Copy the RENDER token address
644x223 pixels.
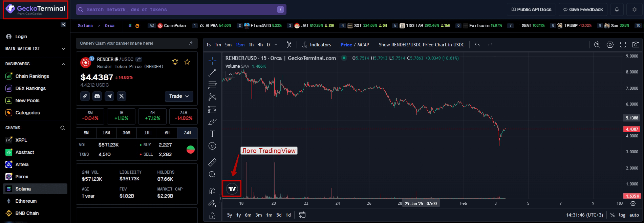click(x=116, y=59)
